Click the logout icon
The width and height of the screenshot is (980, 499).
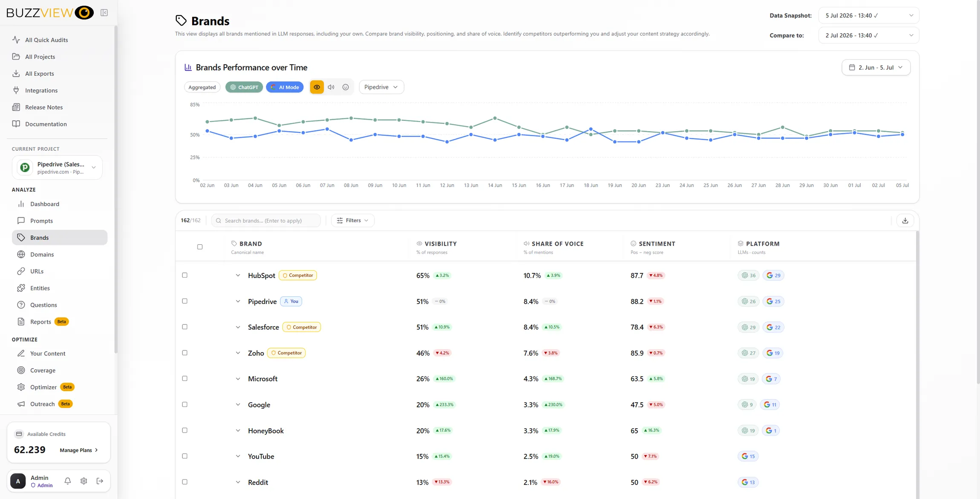pyautogui.click(x=100, y=481)
